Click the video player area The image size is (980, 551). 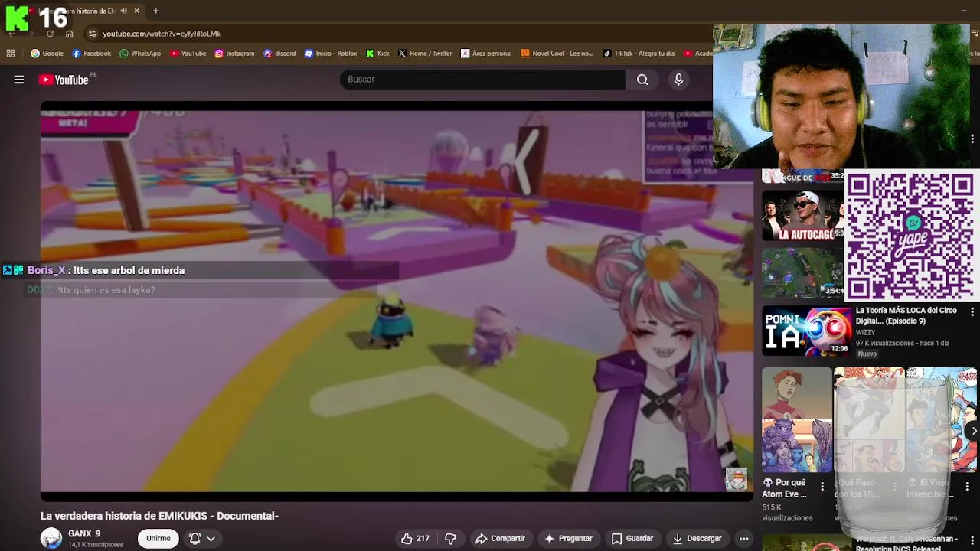coord(397,302)
